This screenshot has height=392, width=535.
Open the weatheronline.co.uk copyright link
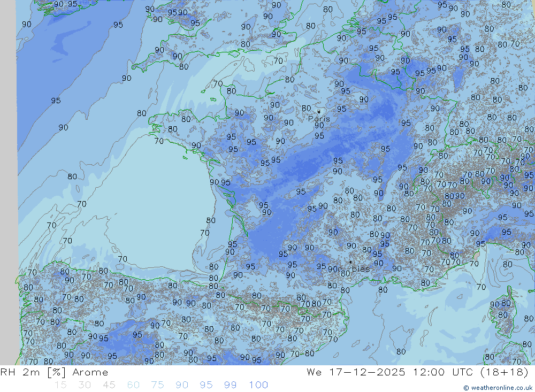coord(498,388)
